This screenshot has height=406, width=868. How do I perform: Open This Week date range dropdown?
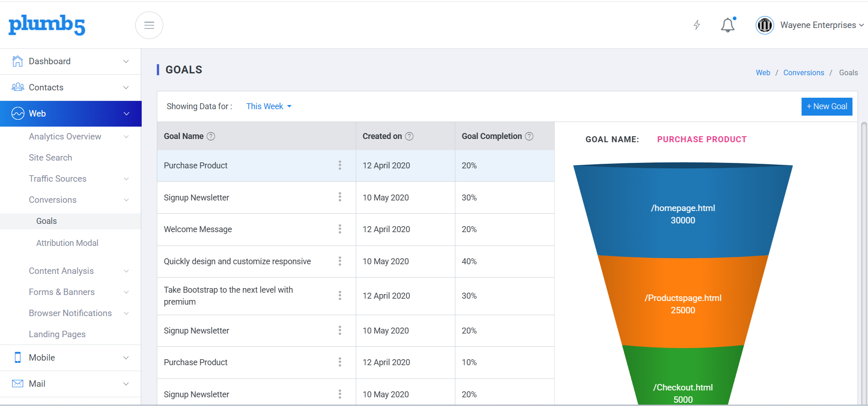[269, 106]
